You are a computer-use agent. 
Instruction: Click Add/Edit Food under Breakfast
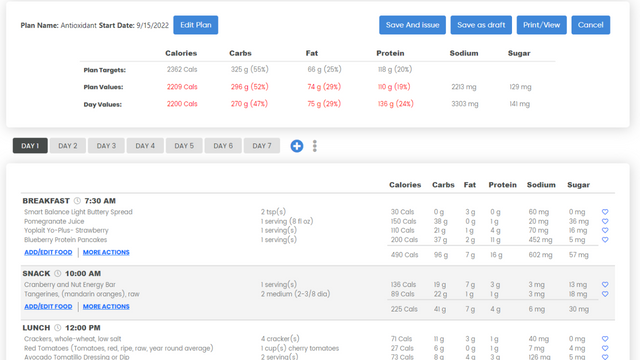coord(48,252)
